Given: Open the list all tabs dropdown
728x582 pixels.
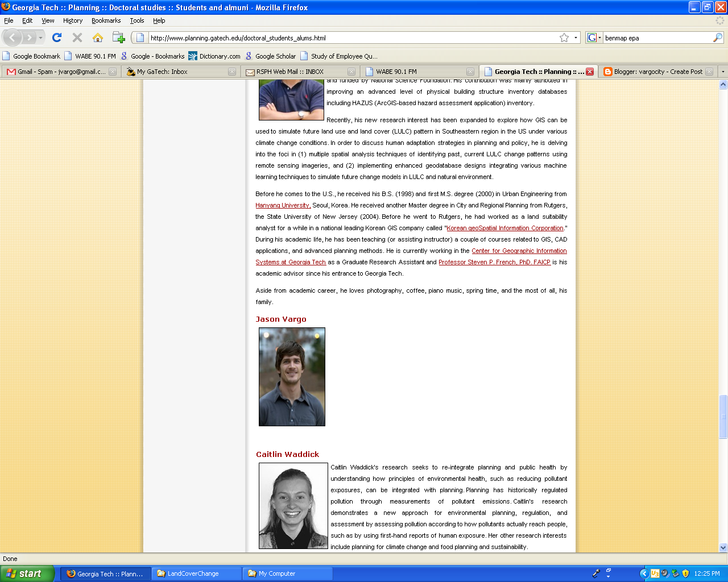Looking at the screenshot, I should 723,72.
